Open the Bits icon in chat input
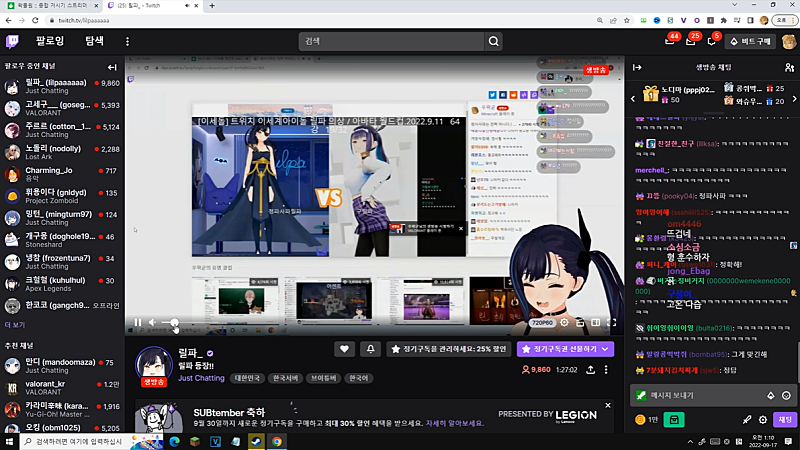 [x=770, y=395]
